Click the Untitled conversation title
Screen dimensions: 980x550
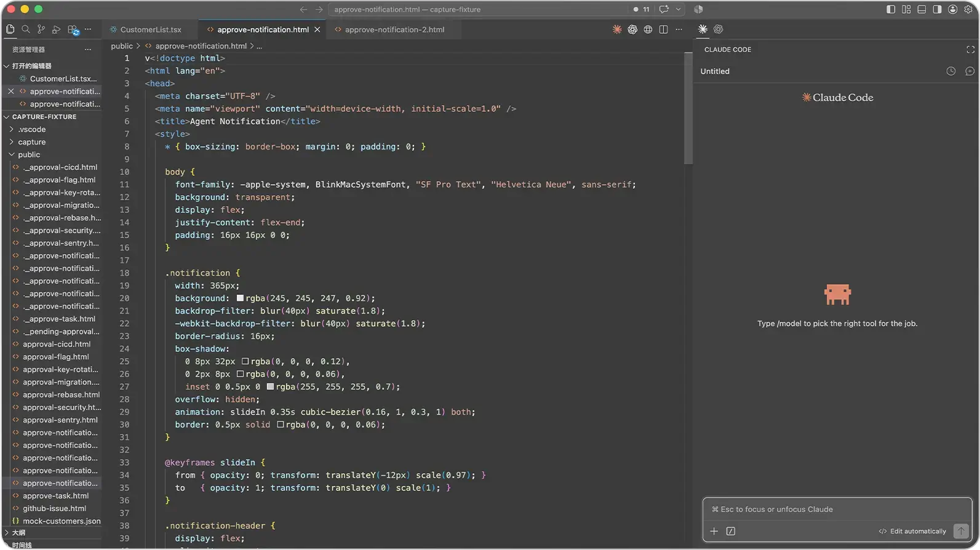pos(715,71)
